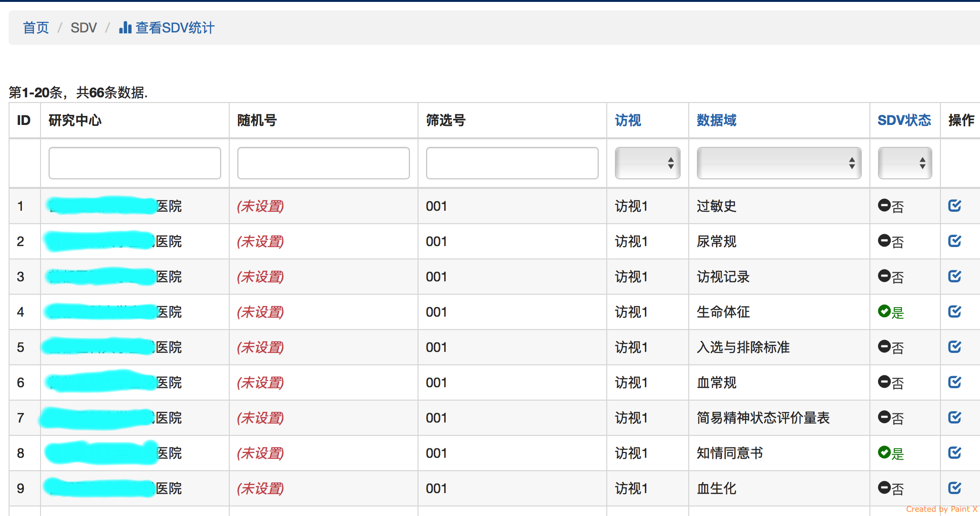This screenshot has height=516, width=980.
Task: Click edit icon for 血生化 row
Action: pos(954,488)
